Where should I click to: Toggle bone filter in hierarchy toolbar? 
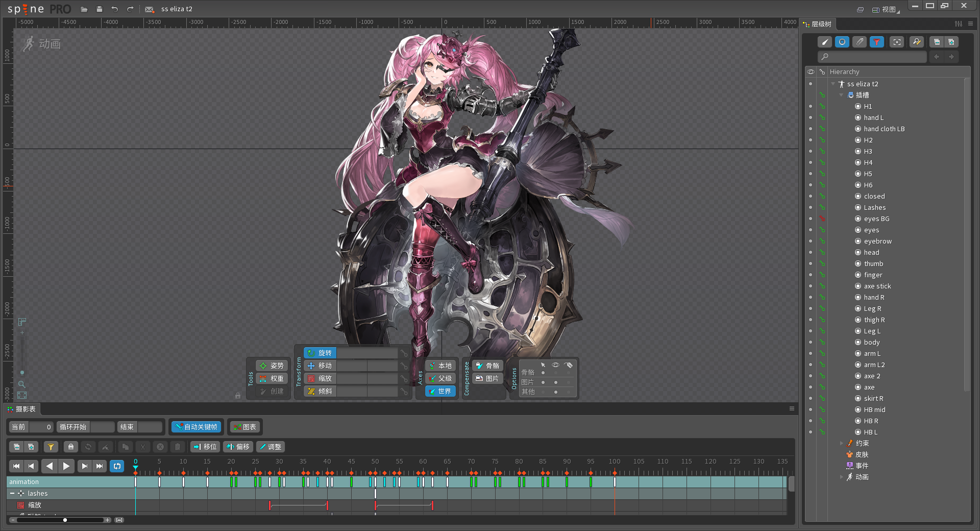(825, 42)
